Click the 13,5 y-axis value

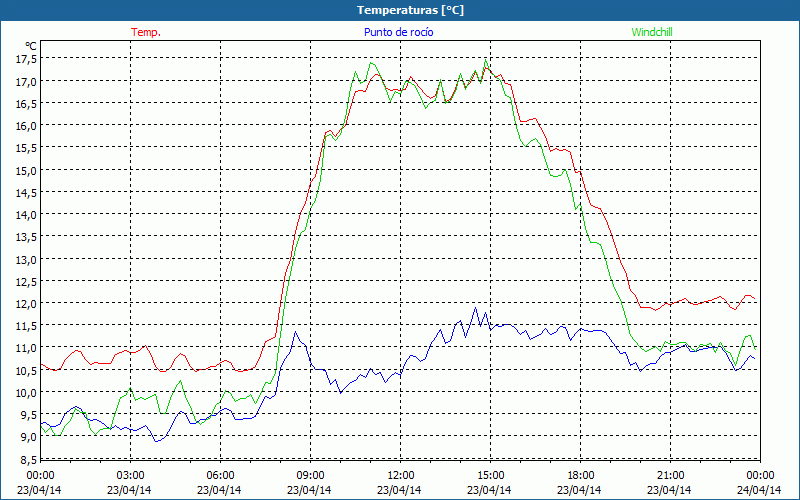click(x=26, y=237)
